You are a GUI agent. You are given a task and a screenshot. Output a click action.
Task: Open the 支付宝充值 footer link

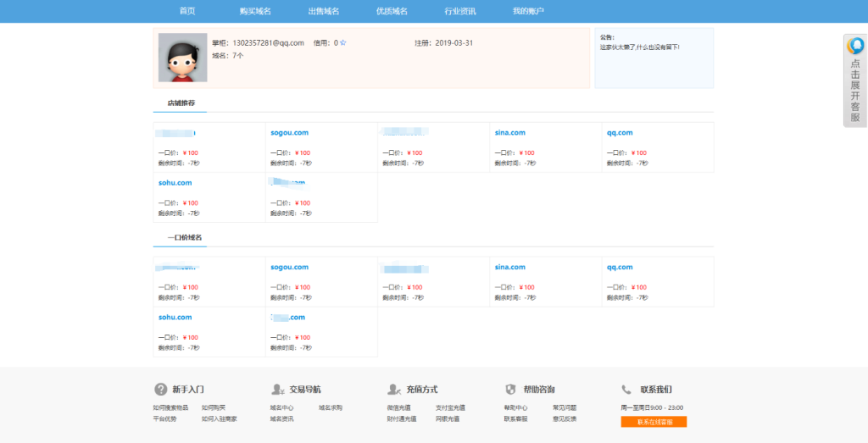pyautogui.click(x=449, y=408)
